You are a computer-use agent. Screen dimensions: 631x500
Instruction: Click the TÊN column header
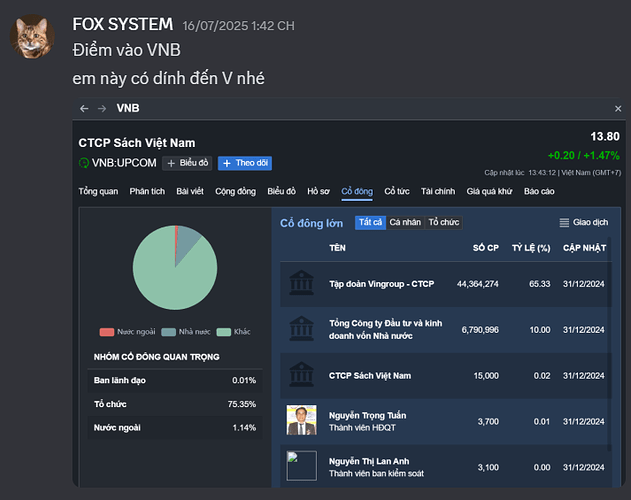pos(337,248)
